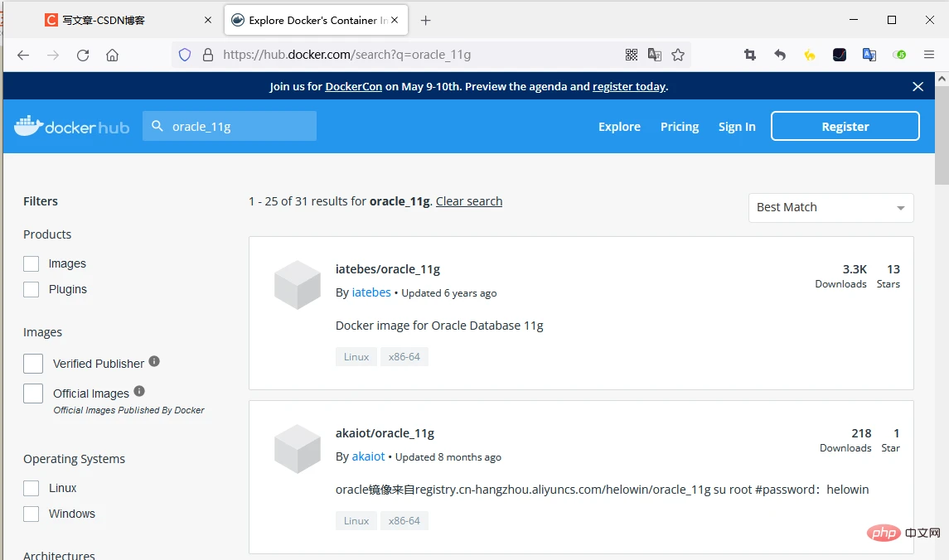949x560 pixels.
Task: Open the blue translate extension icon
Action: click(x=869, y=55)
